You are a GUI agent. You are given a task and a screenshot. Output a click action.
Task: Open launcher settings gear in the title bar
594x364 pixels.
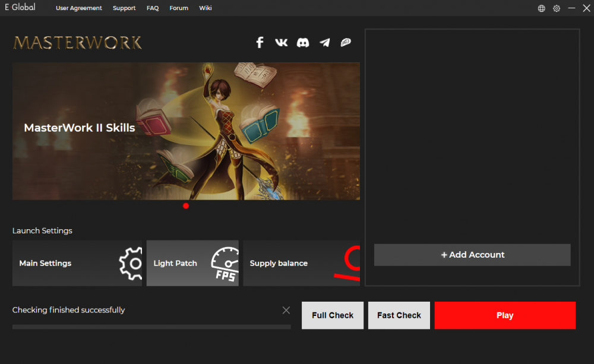tap(557, 8)
